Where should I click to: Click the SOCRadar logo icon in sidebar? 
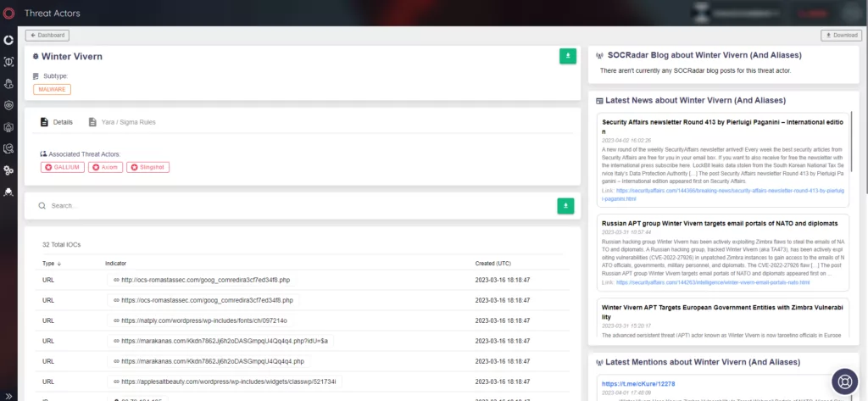(8, 14)
